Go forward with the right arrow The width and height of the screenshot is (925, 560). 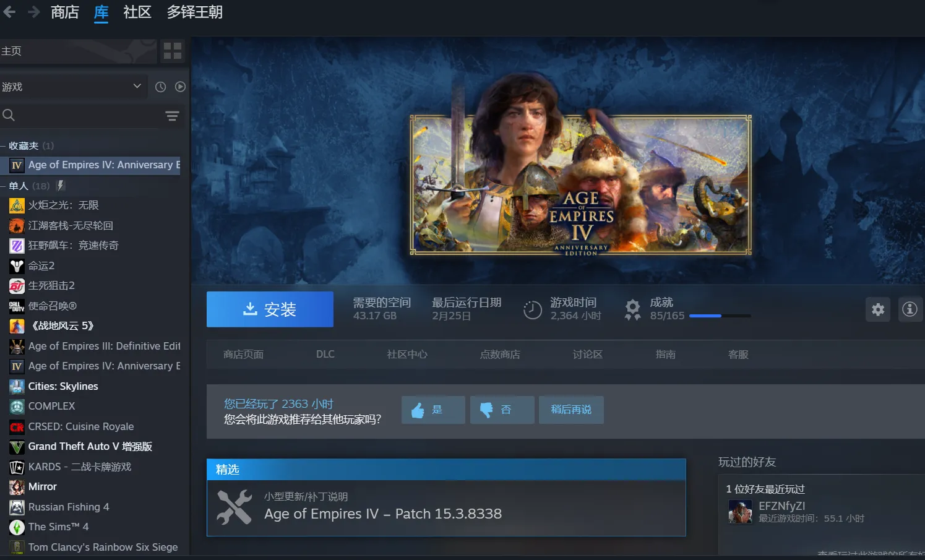point(33,12)
